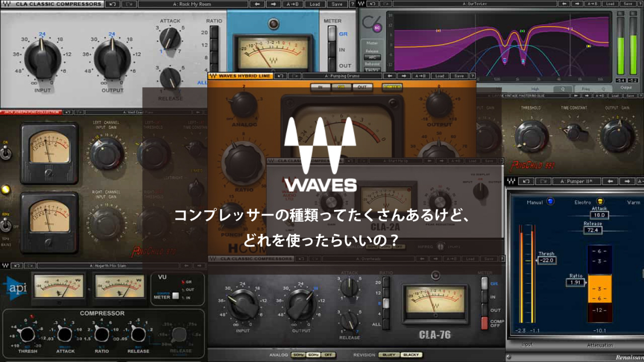Open the 'A: Hogarth Mix Slam' preset menu
The width and height of the screenshot is (644, 362).
click(x=107, y=266)
